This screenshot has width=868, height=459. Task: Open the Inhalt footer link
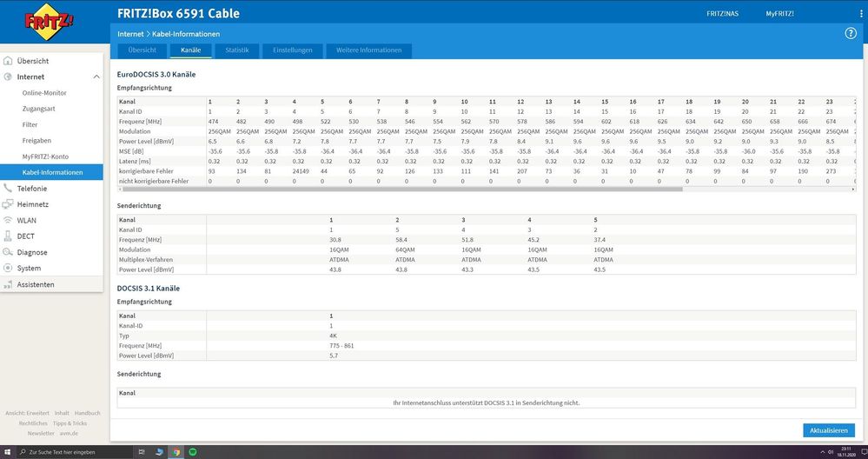click(62, 413)
